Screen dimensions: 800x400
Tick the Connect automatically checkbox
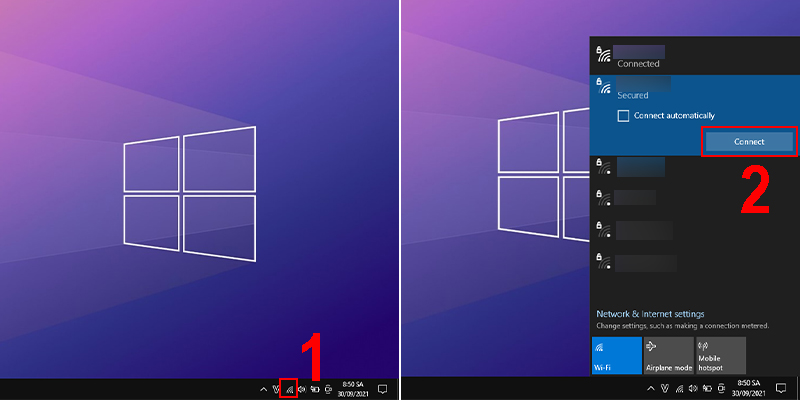(623, 116)
